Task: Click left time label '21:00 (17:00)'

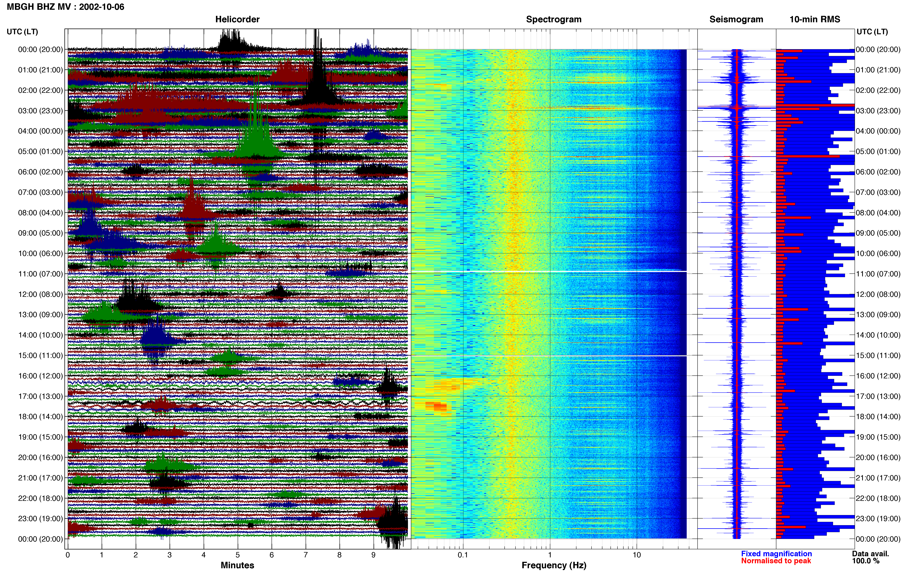Action: pyautogui.click(x=41, y=478)
